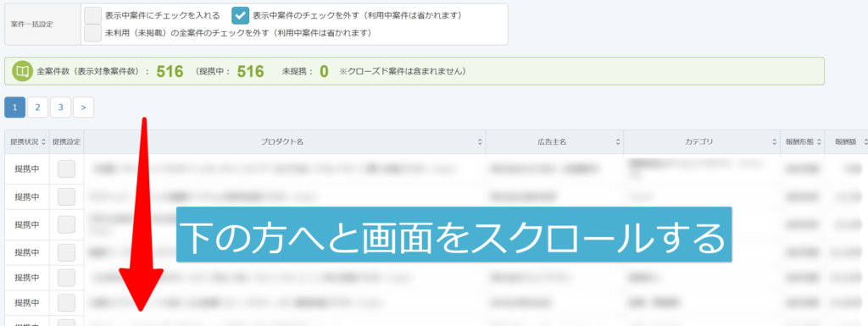The width and height of the screenshot is (868, 326).
Task: Click the green open-book icon
Action: tap(23, 71)
